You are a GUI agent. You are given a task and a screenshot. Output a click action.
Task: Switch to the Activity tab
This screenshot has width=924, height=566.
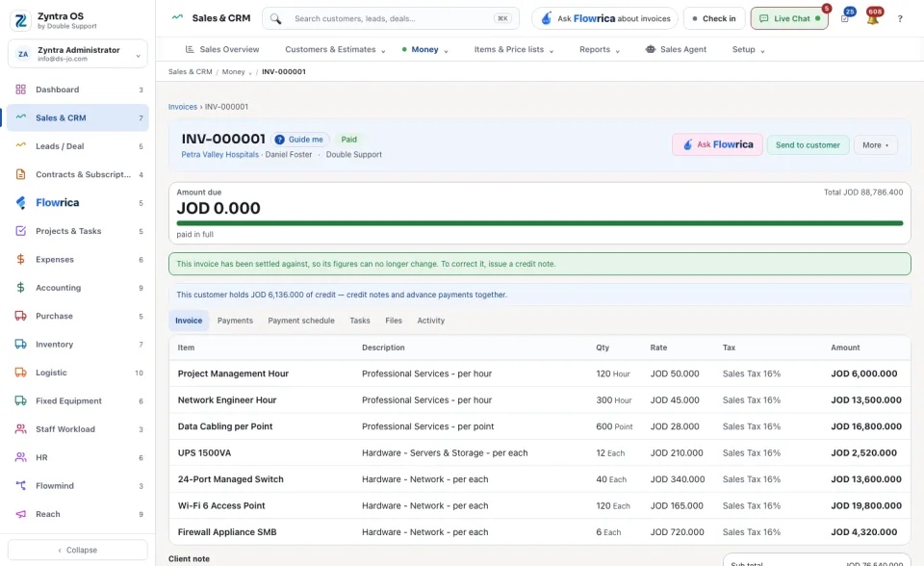(x=431, y=321)
